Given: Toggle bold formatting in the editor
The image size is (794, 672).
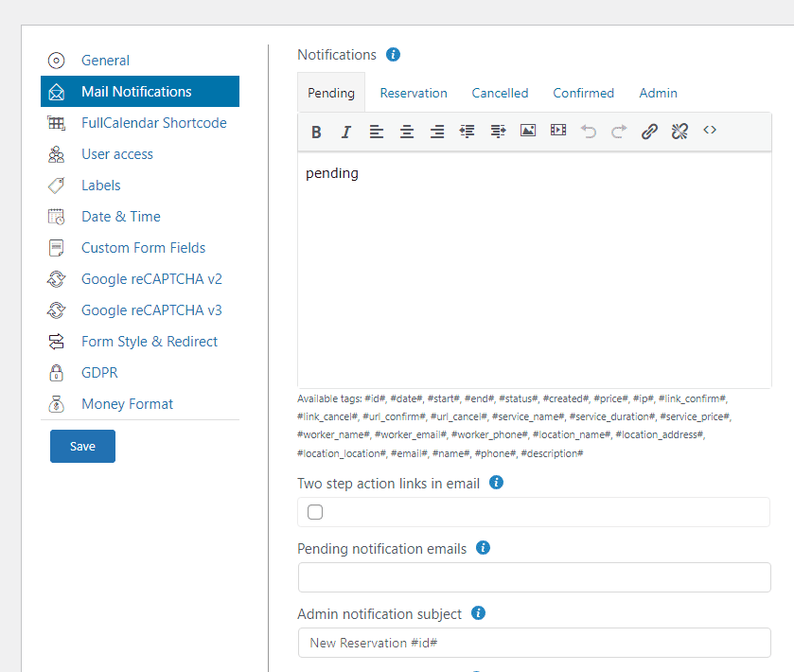Looking at the screenshot, I should coord(316,132).
